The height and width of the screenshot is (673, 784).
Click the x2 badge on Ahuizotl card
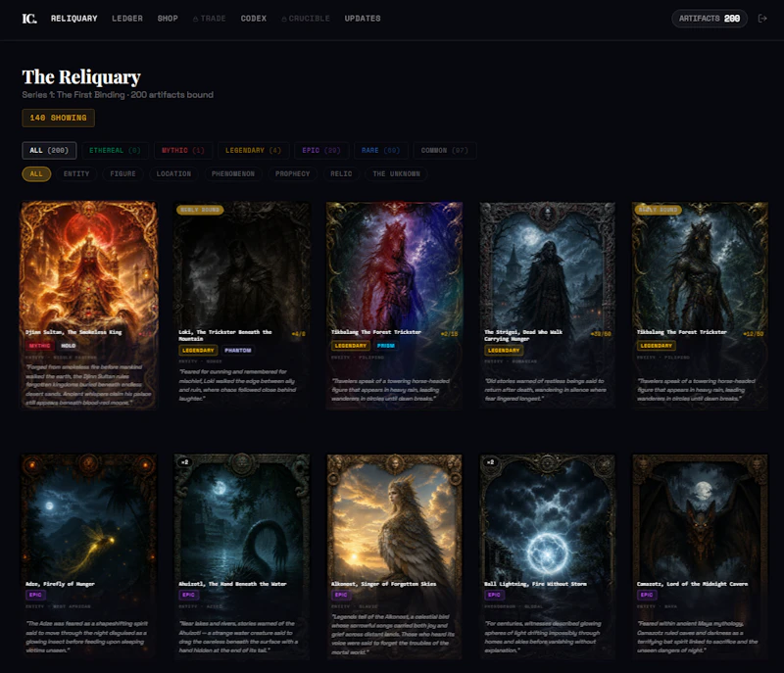click(x=185, y=462)
